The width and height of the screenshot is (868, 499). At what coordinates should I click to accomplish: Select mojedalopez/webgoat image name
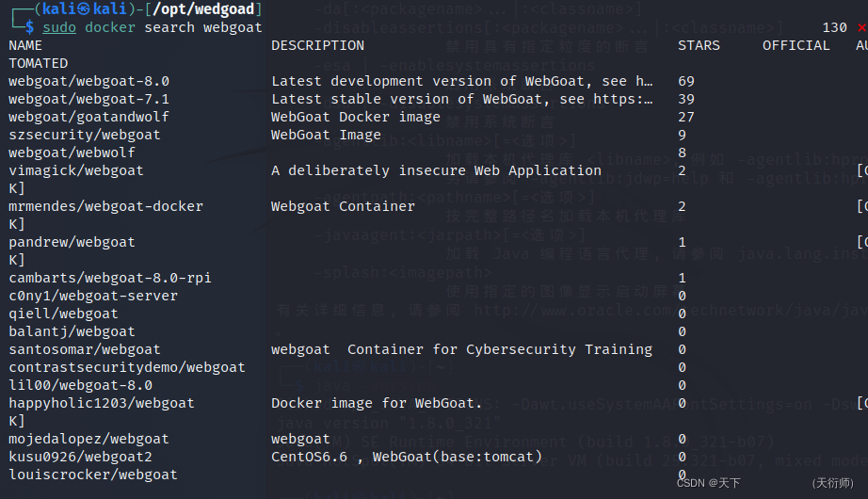tap(88, 439)
